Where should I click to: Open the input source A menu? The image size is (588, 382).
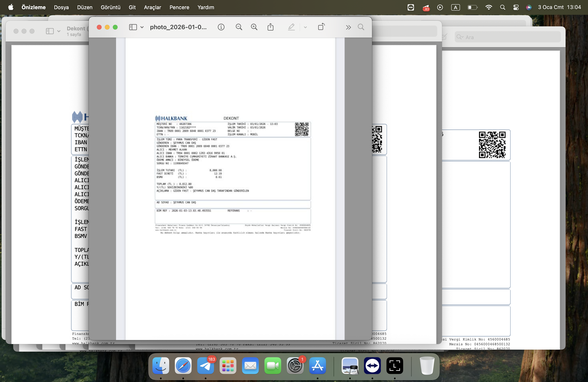(x=455, y=7)
